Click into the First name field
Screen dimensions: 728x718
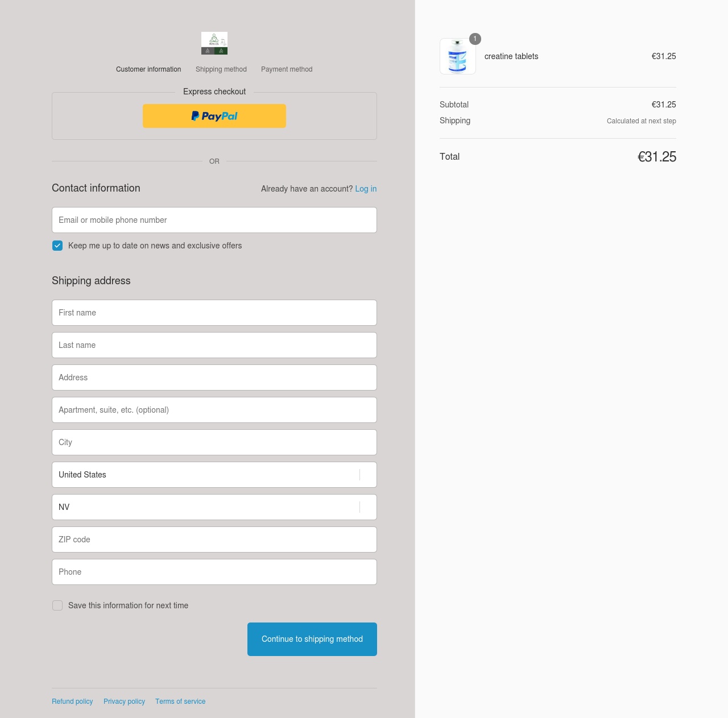[214, 313]
